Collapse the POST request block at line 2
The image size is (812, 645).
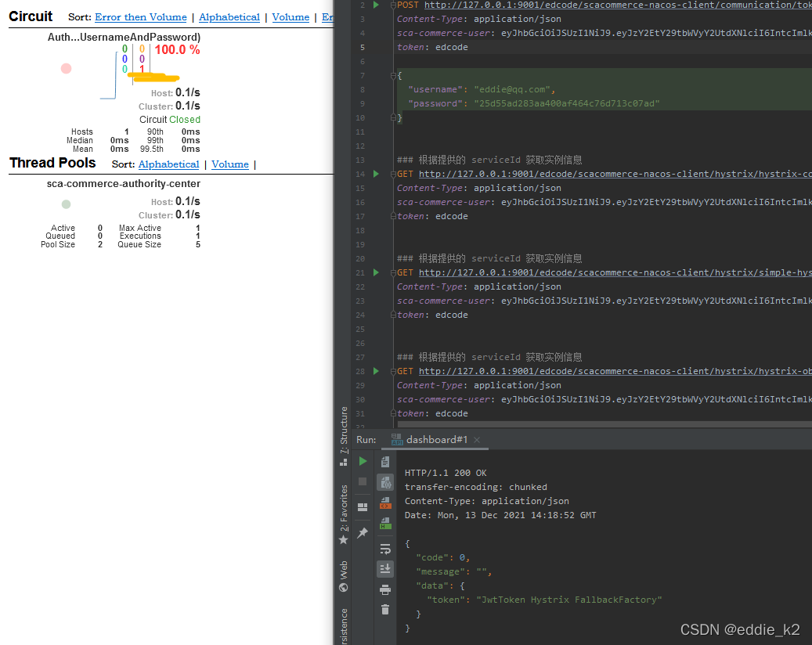coord(394,5)
